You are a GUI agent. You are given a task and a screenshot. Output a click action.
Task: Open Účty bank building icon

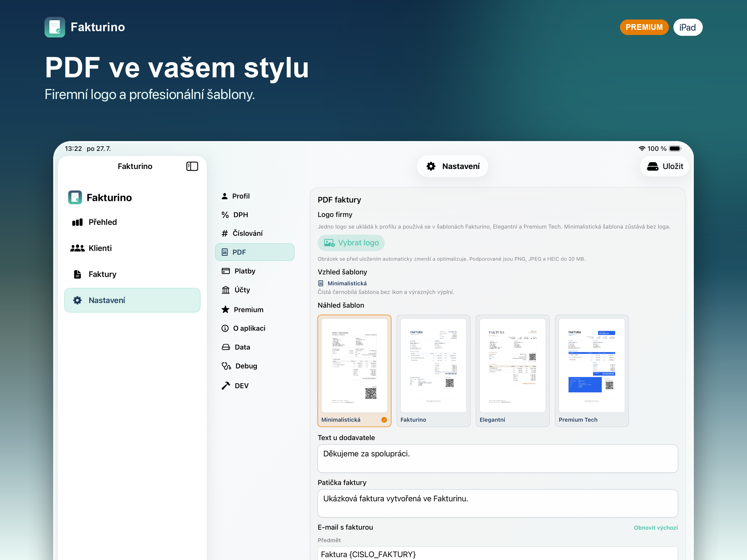click(x=226, y=289)
